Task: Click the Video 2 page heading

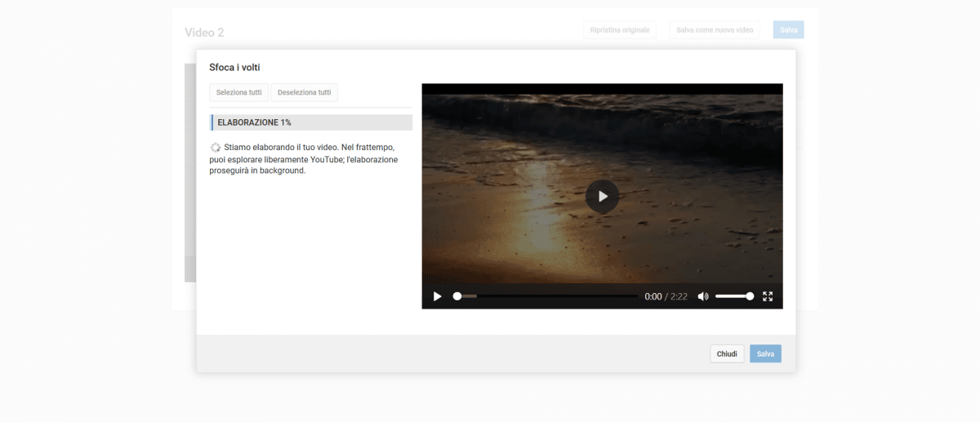Action: pos(204,33)
